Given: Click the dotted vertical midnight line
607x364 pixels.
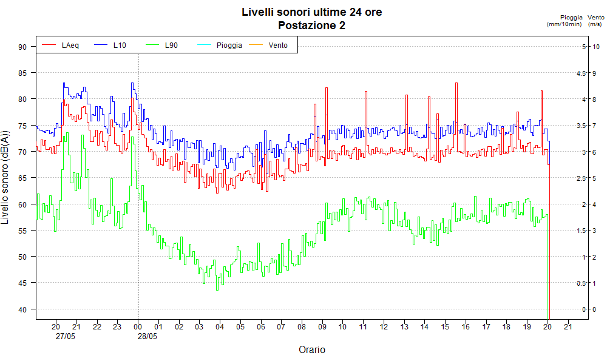Looking at the screenshot, I should (x=138, y=182).
